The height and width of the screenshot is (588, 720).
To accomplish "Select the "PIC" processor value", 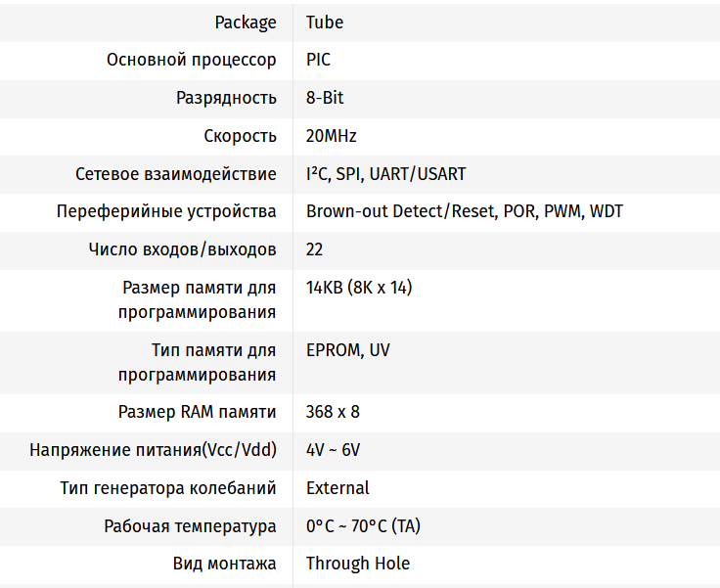I will click(318, 60).
